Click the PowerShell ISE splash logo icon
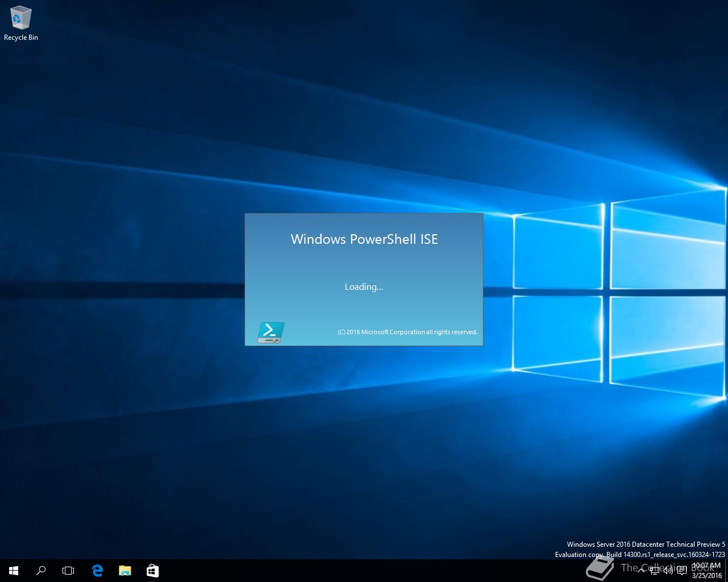Screen dimensions: 728x582 [271, 332]
